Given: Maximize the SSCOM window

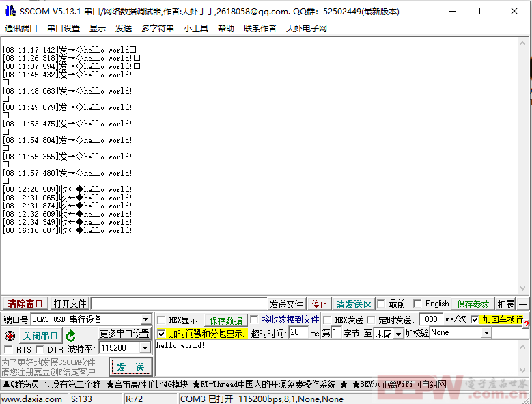Looking at the screenshot, I should point(482,11).
